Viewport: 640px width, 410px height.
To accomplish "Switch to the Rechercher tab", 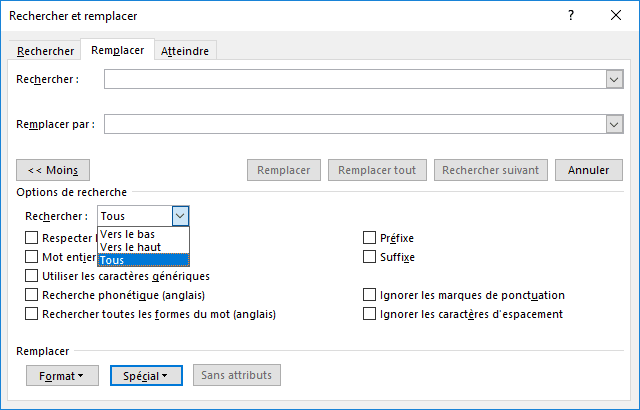I will [45, 51].
